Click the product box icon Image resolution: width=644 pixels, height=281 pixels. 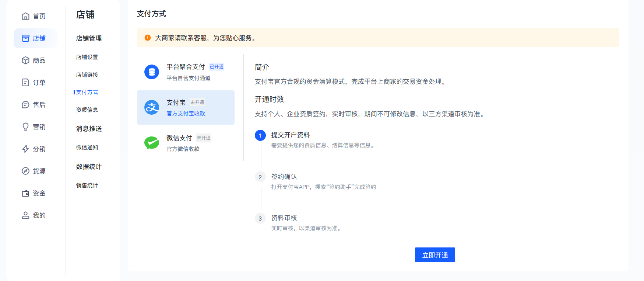[25, 60]
